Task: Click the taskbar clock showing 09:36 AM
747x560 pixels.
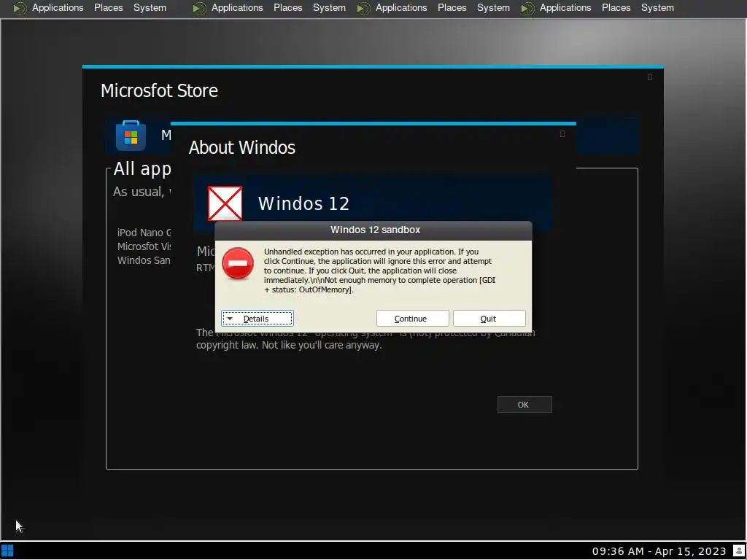Action: pos(659,551)
